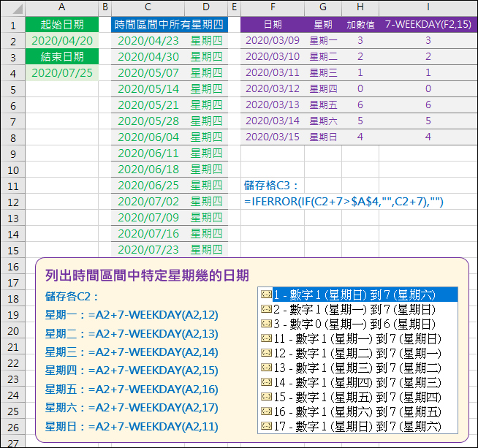The image size is (478, 448).
Task: Click the 星期 header in column G
Action: pos(323,24)
